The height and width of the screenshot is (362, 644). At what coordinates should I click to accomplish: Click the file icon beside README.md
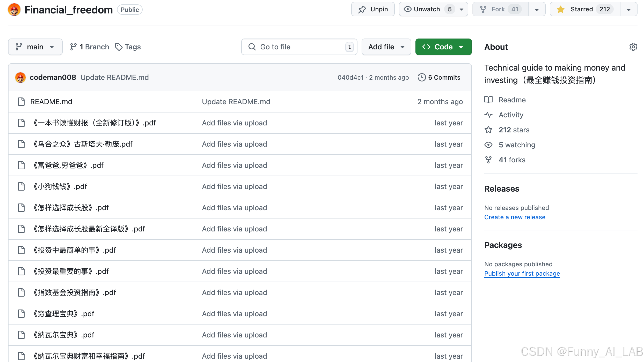click(21, 102)
